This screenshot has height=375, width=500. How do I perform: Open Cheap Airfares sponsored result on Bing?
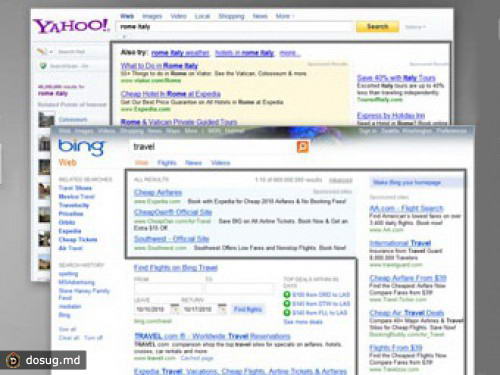pos(158,192)
